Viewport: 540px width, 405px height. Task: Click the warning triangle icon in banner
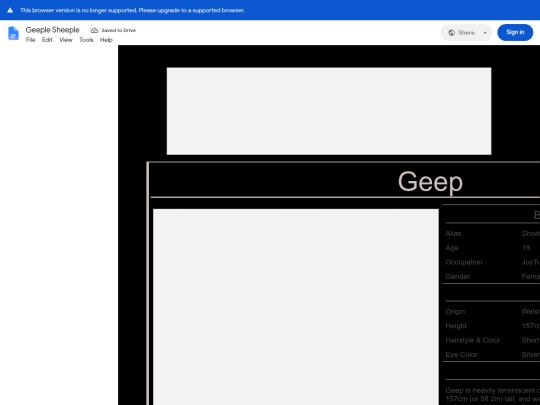click(x=10, y=10)
